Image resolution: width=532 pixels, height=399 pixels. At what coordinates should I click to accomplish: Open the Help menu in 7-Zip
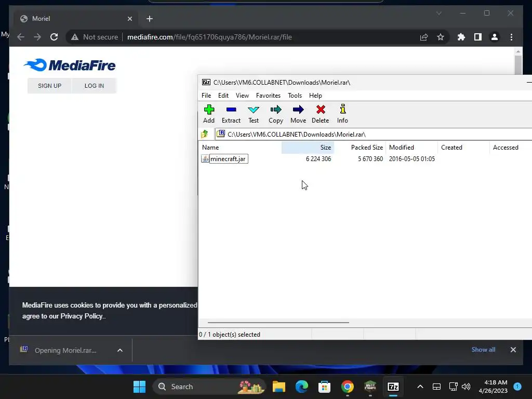click(x=315, y=96)
